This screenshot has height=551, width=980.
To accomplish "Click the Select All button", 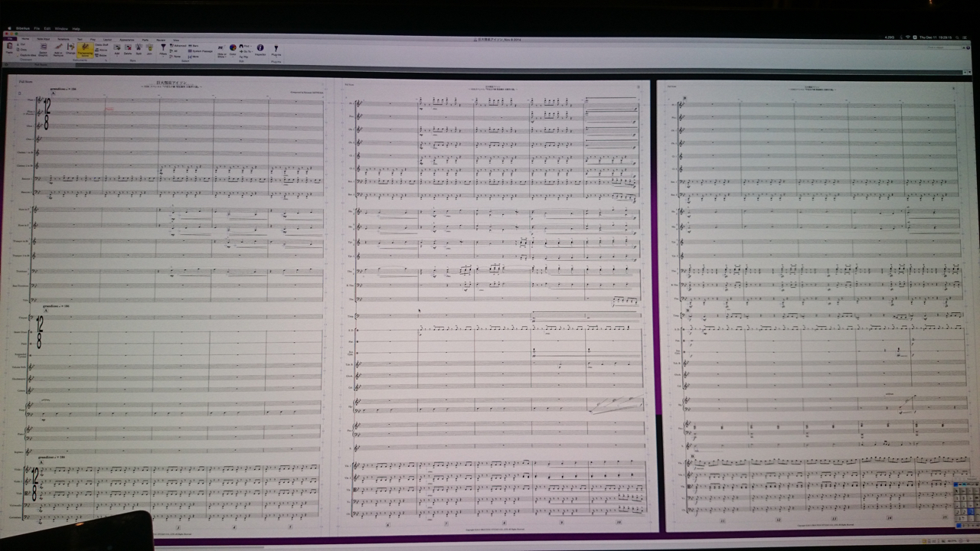I will coord(174,51).
